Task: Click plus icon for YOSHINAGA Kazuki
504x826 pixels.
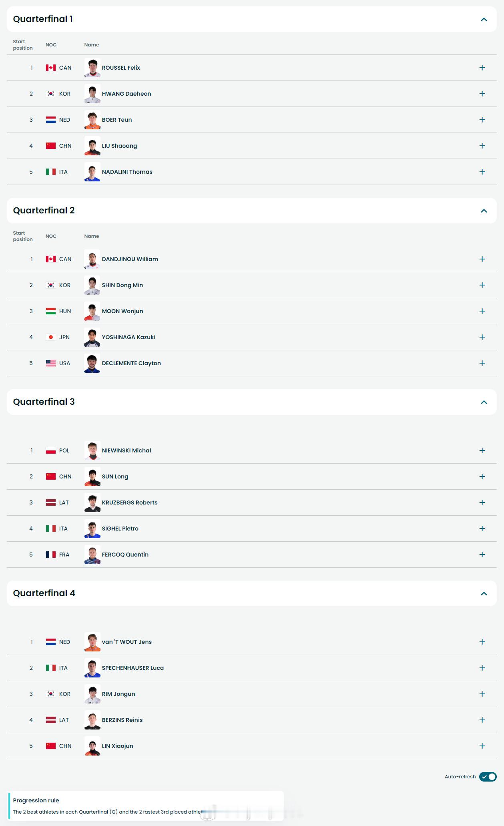Action: 482,337
